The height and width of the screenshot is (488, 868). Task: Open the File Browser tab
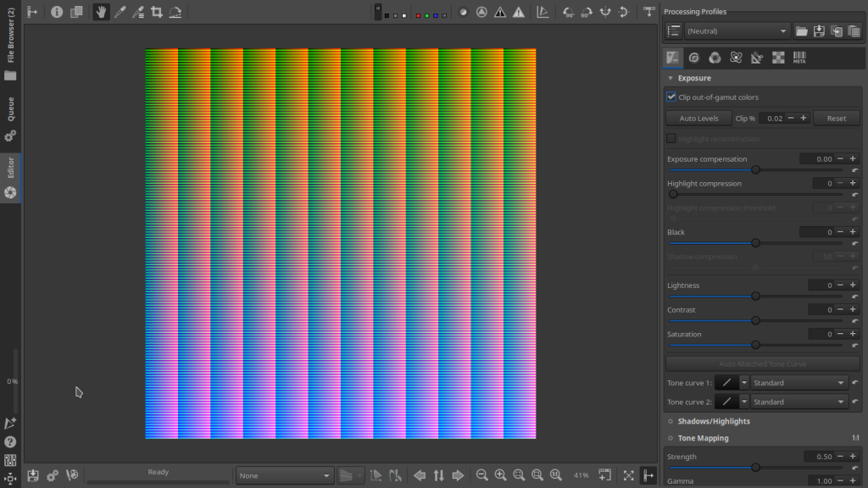point(10,42)
